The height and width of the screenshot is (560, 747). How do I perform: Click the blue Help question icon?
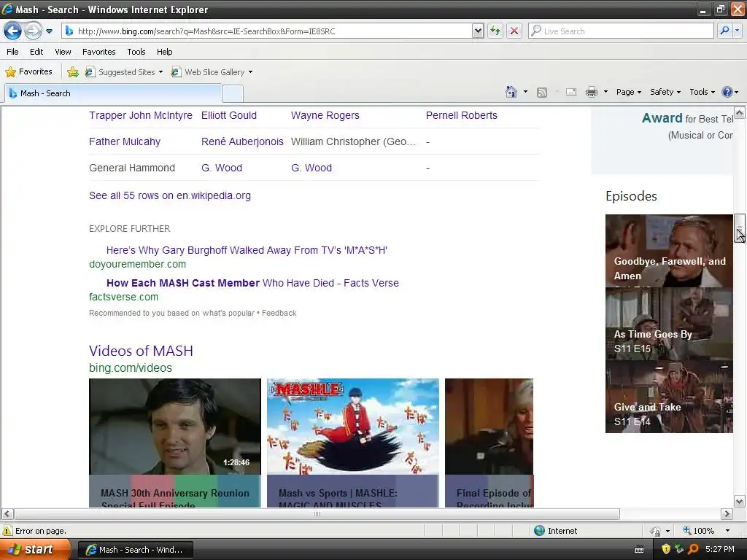click(727, 92)
